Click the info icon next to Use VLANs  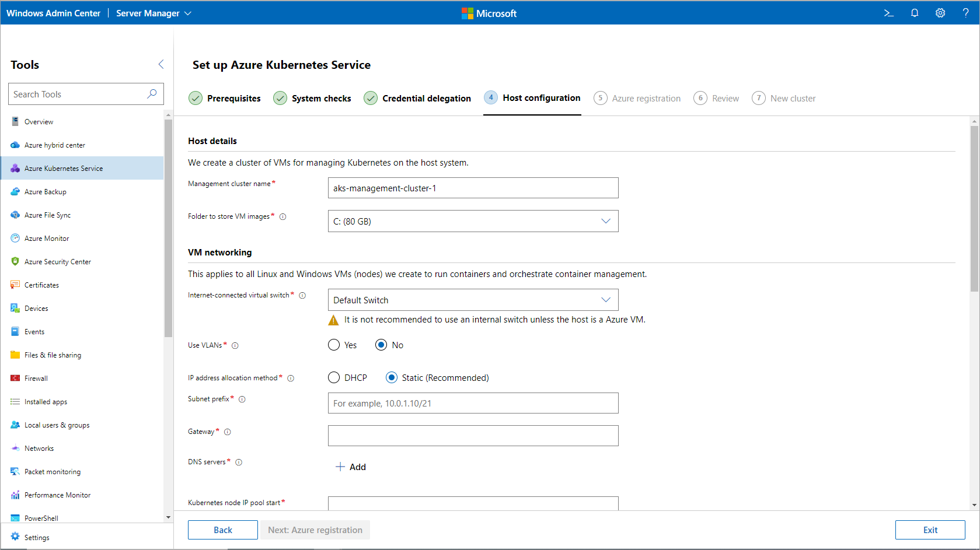(235, 346)
